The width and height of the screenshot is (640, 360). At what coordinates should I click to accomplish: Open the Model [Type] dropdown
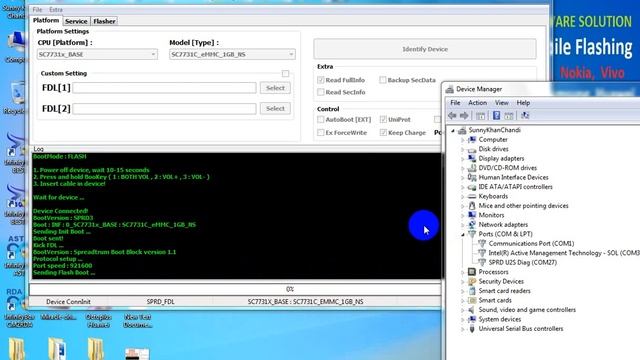(x=232, y=54)
